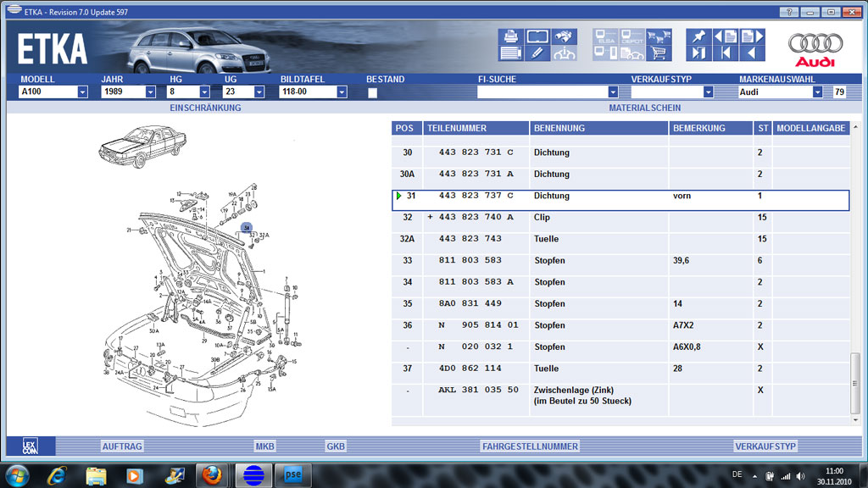The image size is (868, 488).
Task: Click the single shopping cart icon
Action: pos(658,54)
